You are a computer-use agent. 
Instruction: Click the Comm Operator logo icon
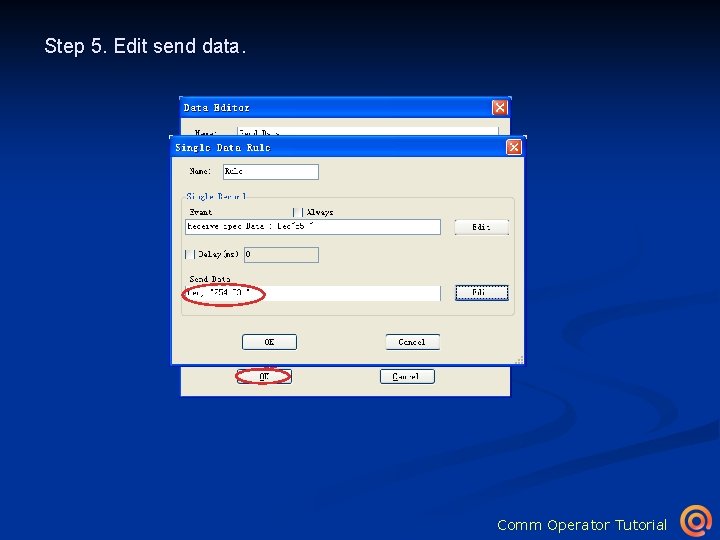[x=696, y=521]
